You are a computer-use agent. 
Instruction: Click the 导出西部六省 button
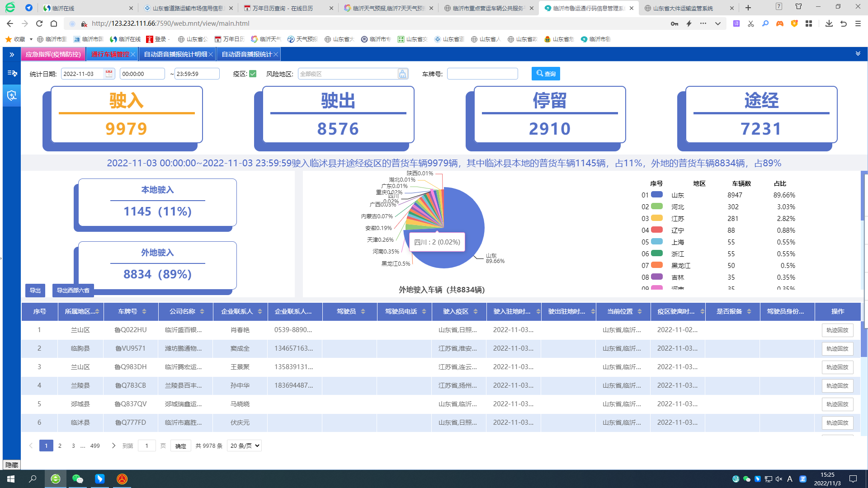point(73,290)
